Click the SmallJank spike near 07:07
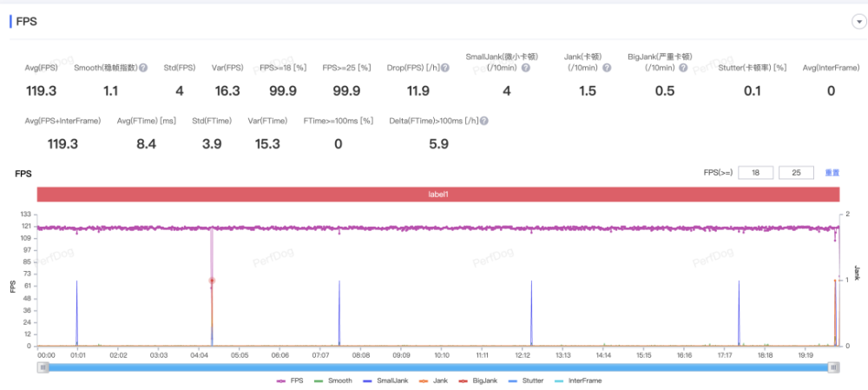Screen dimensions: 868x390 pyautogui.click(x=339, y=313)
